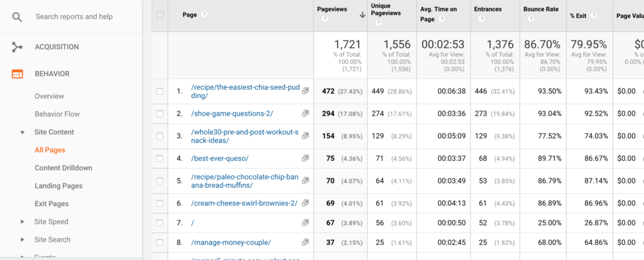Open whole30 snack-ideas page external icon
The image size is (644, 260).
click(x=305, y=136)
